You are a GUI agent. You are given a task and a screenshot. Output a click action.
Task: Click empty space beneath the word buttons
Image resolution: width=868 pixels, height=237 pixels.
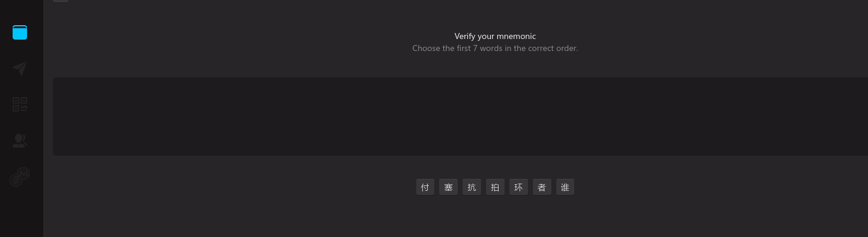point(495,217)
